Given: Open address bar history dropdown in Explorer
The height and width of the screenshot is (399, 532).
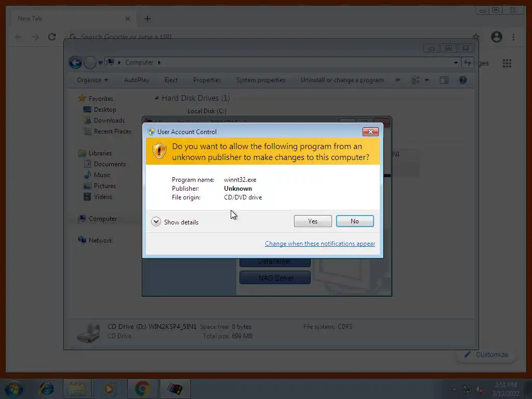Looking at the screenshot, I should click(x=456, y=62).
